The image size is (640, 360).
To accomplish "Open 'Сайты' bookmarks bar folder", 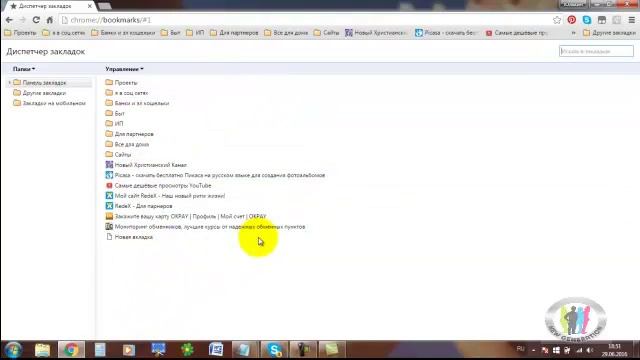I will tap(327, 33).
